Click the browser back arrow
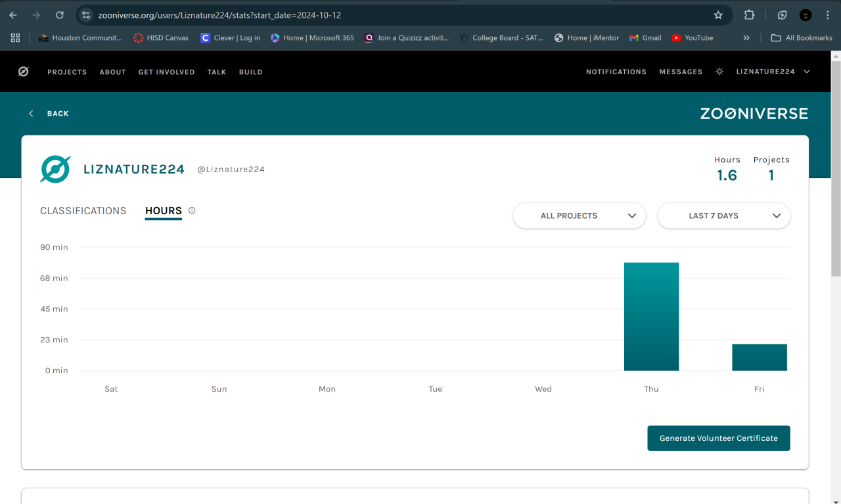 [x=13, y=15]
